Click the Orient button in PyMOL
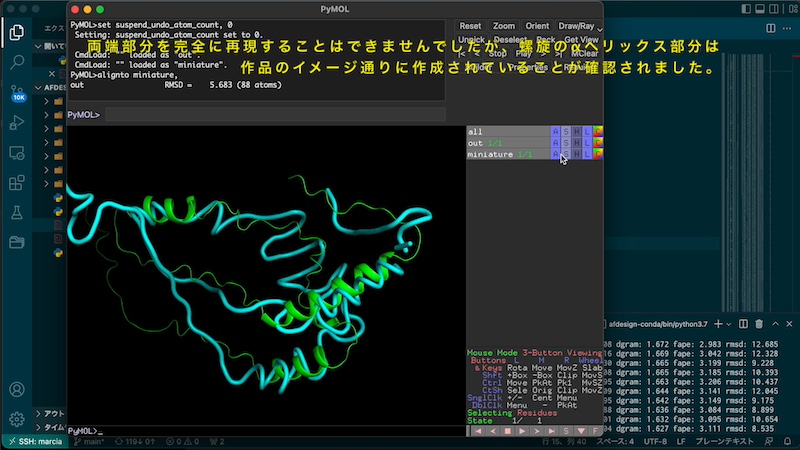This screenshot has width=800, height=450. pyautogui.click(x=537, y=25)
